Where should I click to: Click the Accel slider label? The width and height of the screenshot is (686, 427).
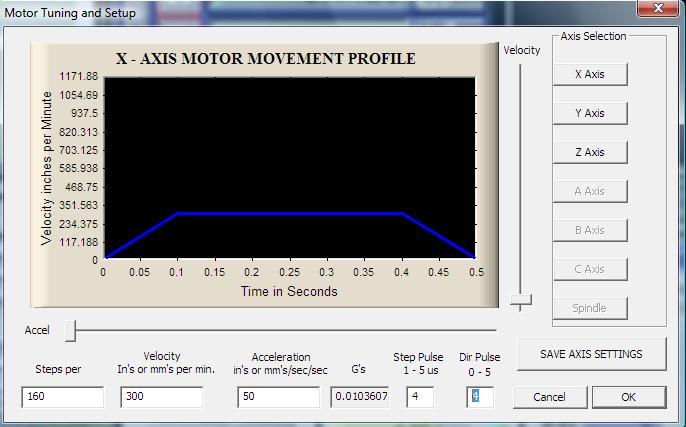pyautogui.click(x=37, y=330)
